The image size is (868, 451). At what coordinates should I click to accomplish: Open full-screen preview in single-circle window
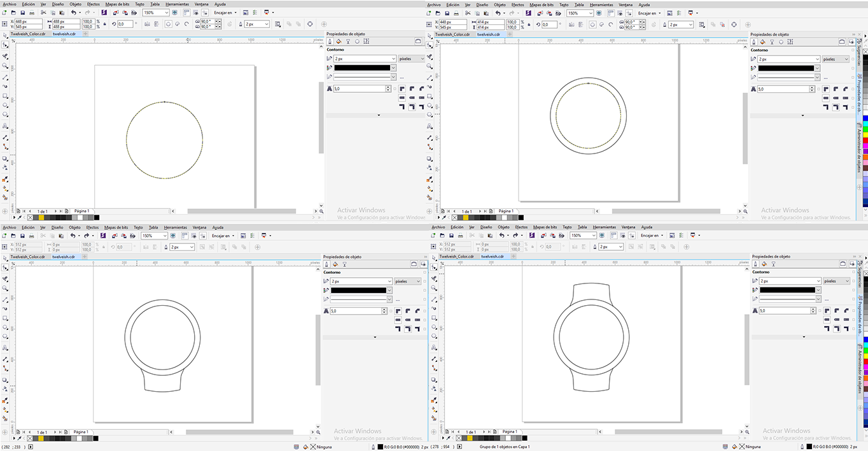[174, 13]
